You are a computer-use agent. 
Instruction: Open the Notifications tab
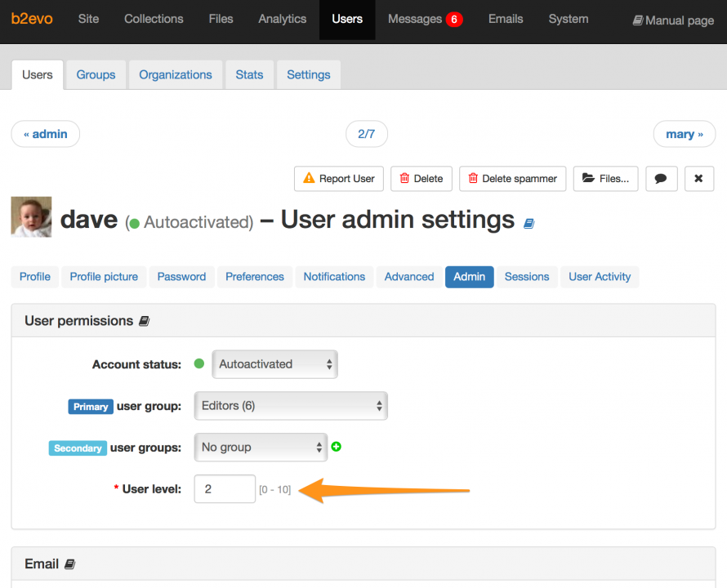334,277
